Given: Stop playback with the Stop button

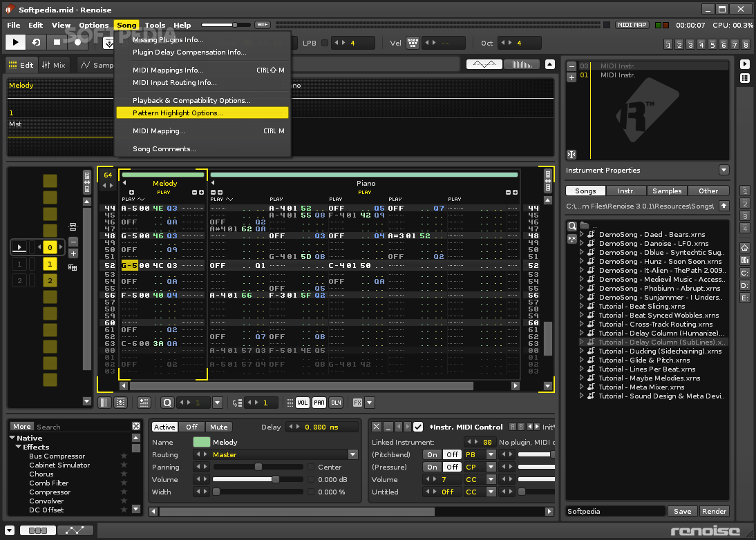Looking at the screenshot, I should pos(57,42).
